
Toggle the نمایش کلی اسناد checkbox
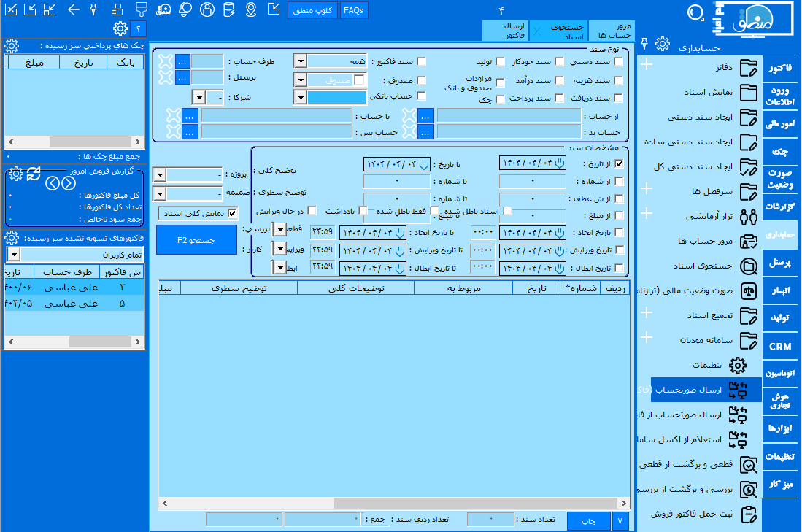tap(232, 213)
